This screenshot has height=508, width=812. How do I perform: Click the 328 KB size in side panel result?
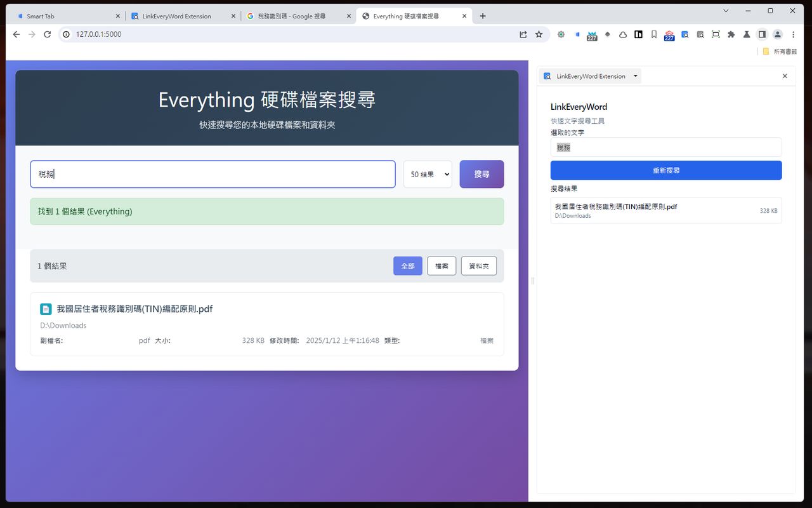pyautogui.click(x=768, y=211)
